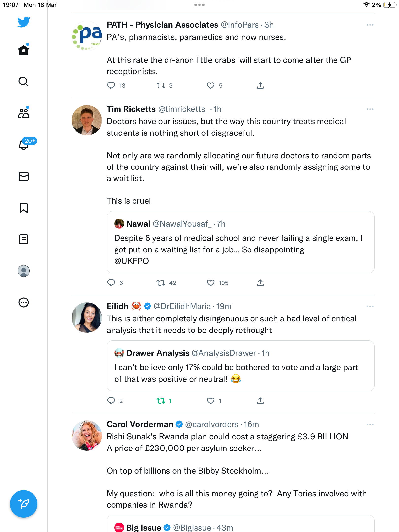Like the PATH Physician Associates tweet
The width and height of the screenshot is (399, 532).
(x=211, y=85)
